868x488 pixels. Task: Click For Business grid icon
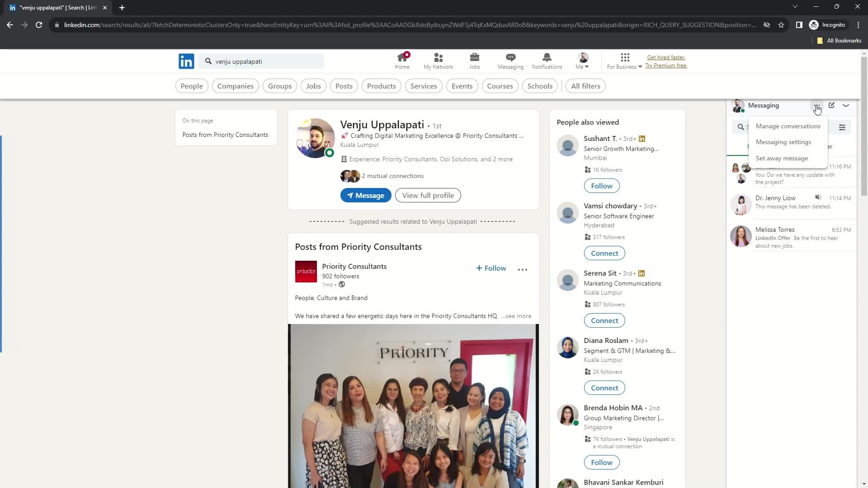625,56
